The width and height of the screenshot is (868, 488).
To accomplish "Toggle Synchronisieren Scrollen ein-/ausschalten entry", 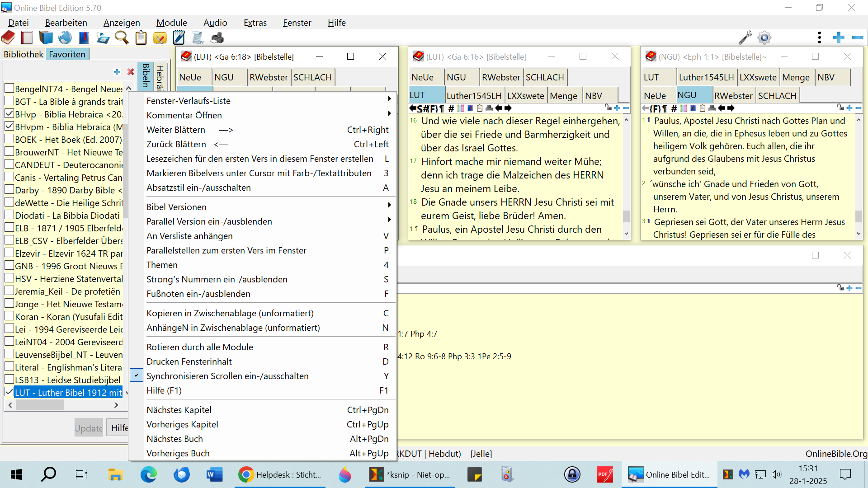I will [227, 376].
